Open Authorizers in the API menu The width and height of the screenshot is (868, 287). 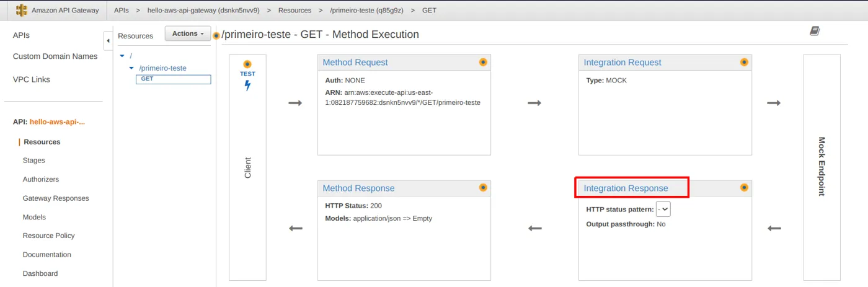click(x=41, y=179)
